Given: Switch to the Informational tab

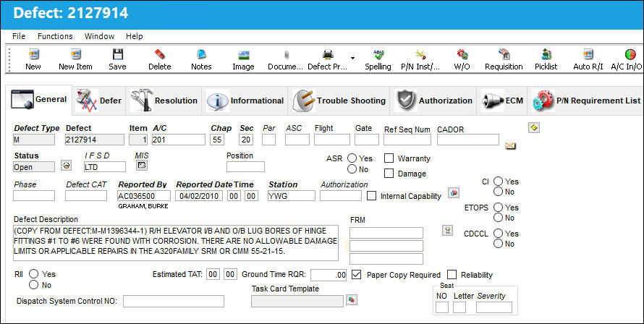Looking at the screenshot, I should point(245,101).
